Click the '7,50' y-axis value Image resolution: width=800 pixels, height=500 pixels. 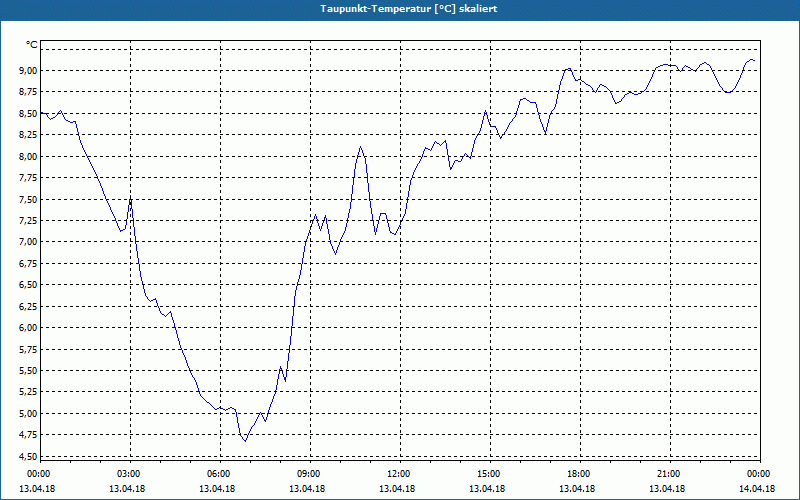[x=29, y=199]
